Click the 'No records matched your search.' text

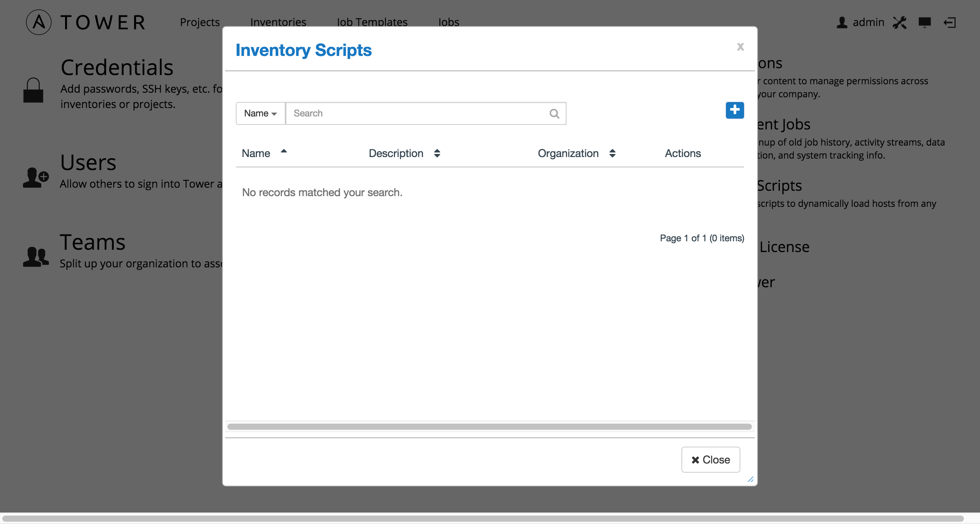coord(322,192)
